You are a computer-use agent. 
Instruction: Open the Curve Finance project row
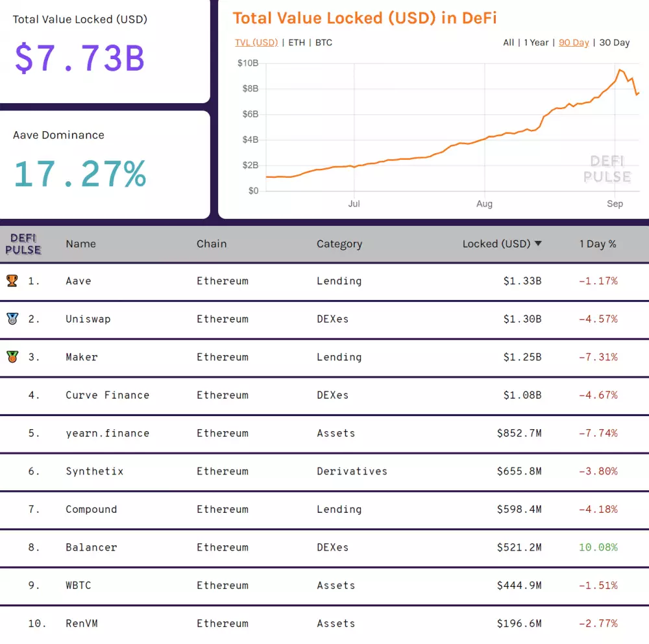[107, 395]
